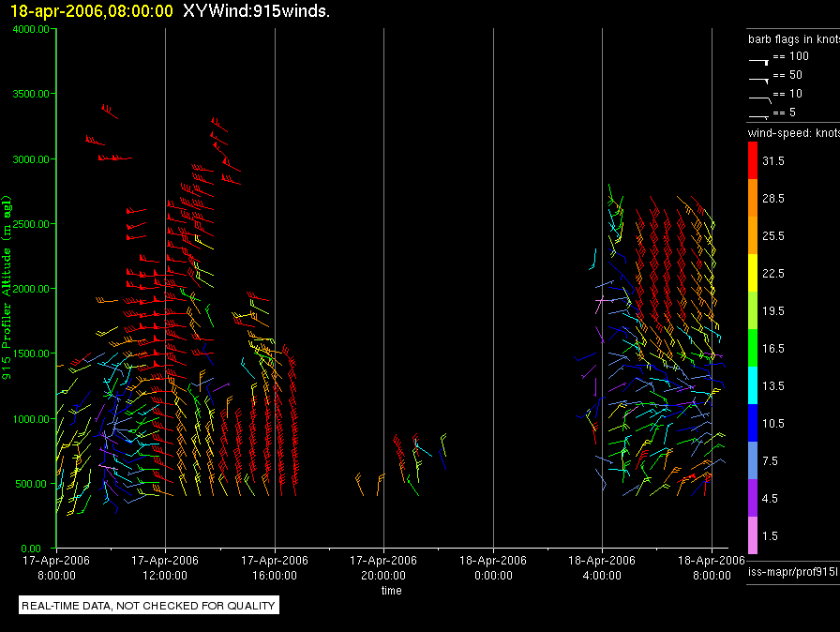Image resolution: width=840 pixels, height=632 pixels.
Task: Select the yellow-green 19.5 knots swatch
Action: coord(753,310)
